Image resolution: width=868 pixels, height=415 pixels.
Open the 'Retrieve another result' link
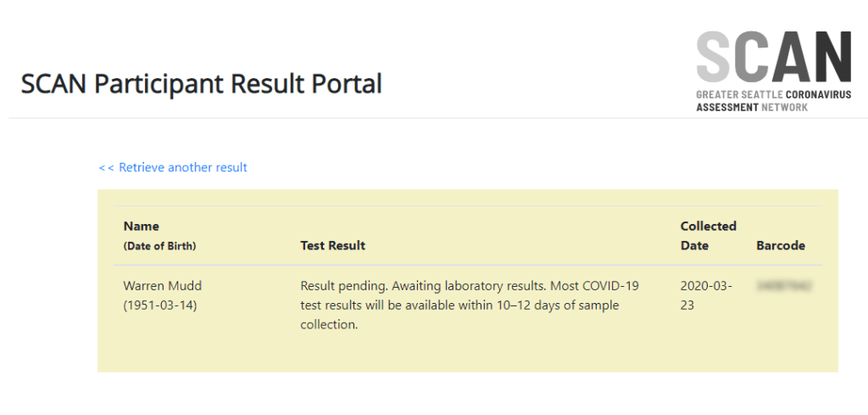[x=182, y=168]
